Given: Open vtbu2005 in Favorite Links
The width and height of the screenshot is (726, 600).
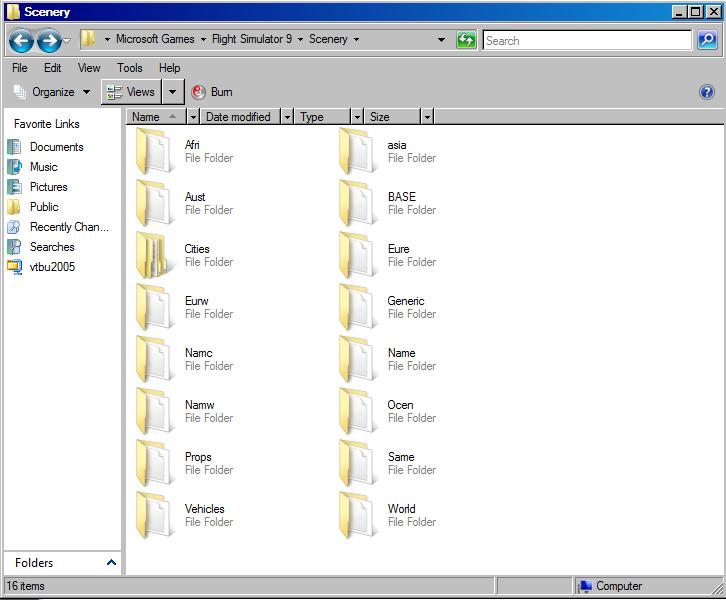Looking at the screenshot, I should [x=52, y=267].
